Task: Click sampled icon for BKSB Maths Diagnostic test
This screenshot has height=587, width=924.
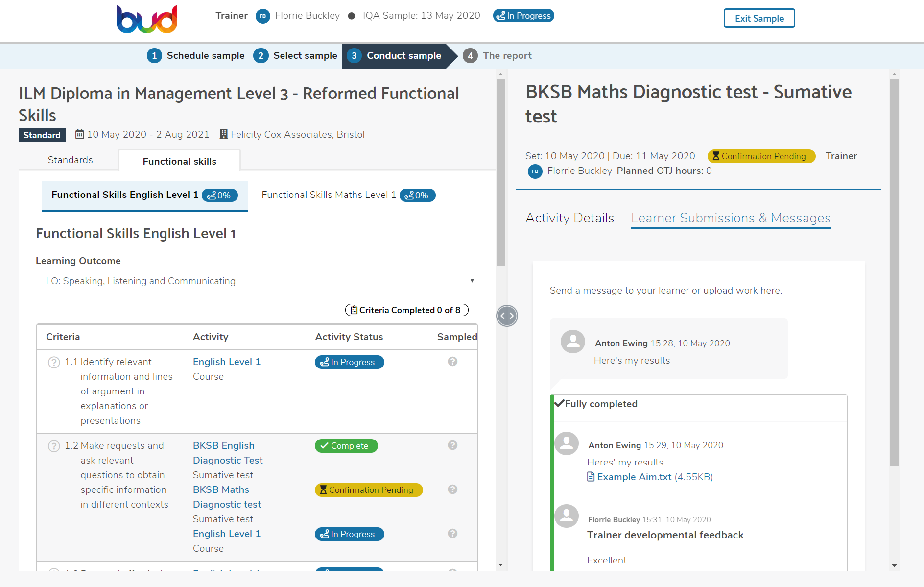Action: tap(452, 489)
